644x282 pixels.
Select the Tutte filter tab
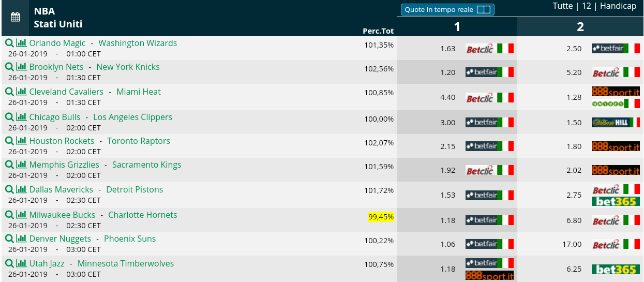563,6
